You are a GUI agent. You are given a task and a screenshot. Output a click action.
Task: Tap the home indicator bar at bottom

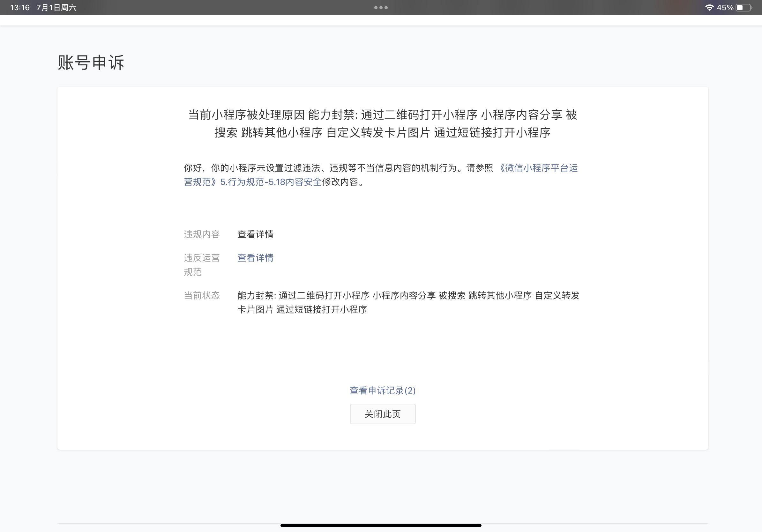pyautogui.click(x=381, y=525)
